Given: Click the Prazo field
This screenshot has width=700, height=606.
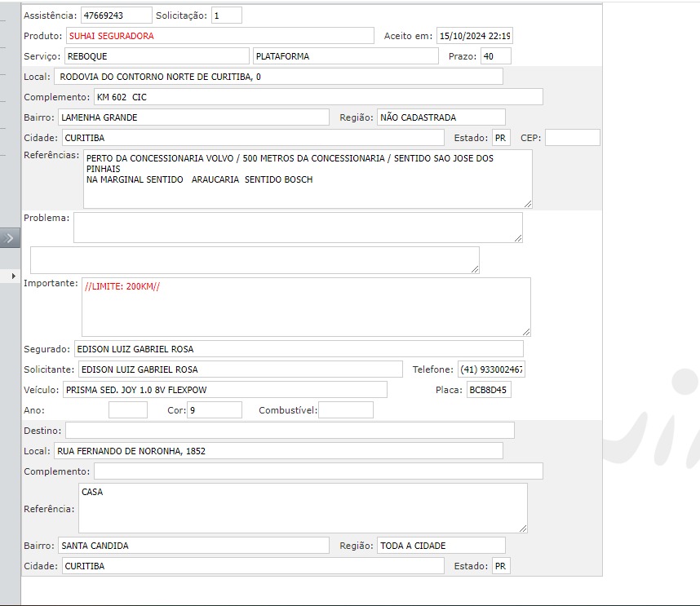Looking at the screenshot, I should (x=495, y=56).
